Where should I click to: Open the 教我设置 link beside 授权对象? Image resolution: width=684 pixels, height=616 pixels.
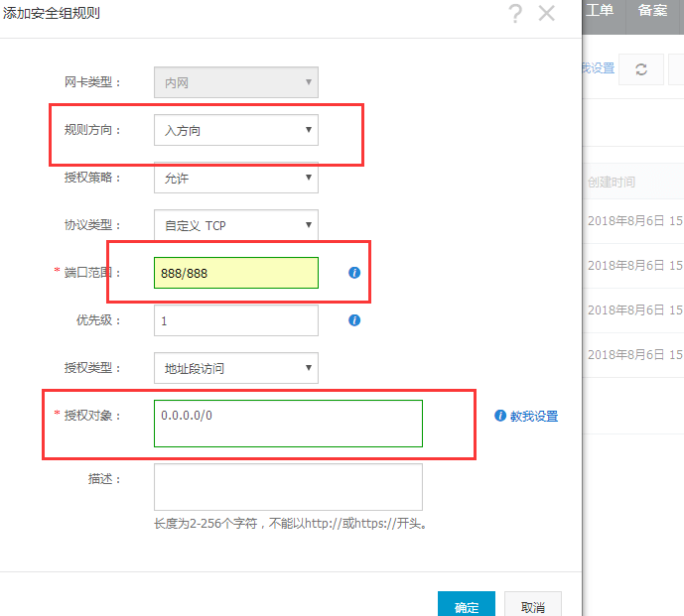click(533, 417)
